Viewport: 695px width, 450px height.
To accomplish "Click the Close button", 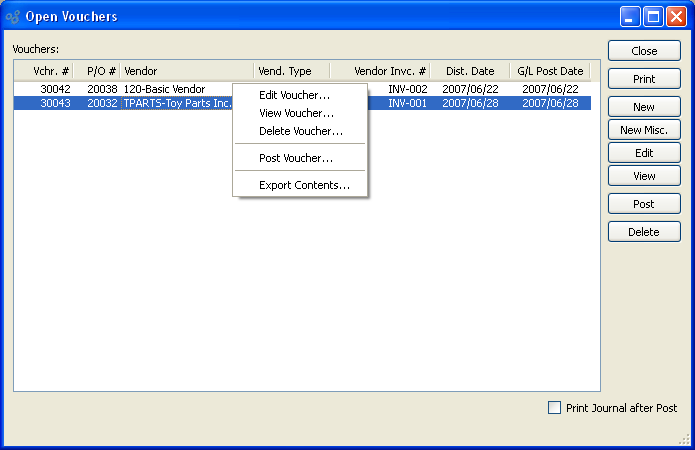I will pyautogui.click(x=644, y=51).
